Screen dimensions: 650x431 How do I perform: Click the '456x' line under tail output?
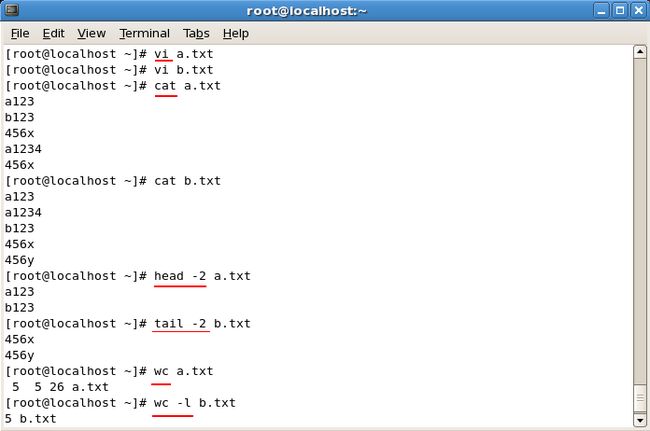[19, 339]
